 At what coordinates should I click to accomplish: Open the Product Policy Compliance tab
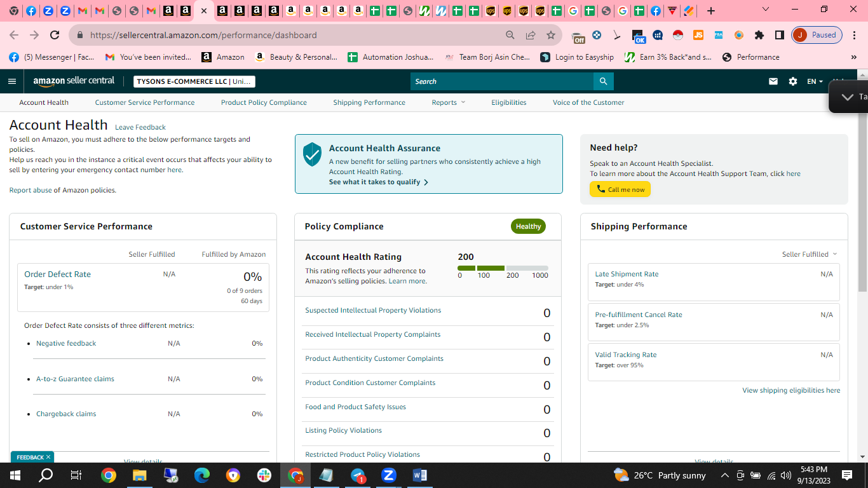click(x=264, y=102)
